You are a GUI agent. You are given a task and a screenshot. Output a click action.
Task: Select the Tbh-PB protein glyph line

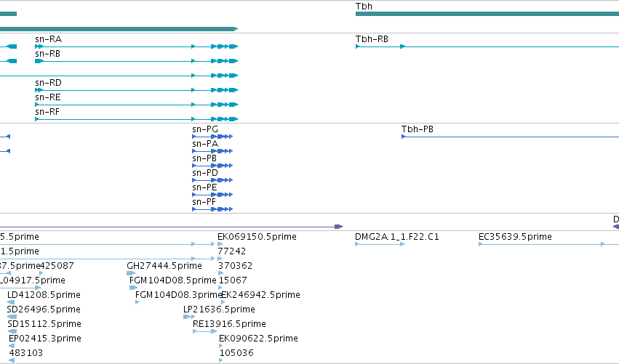pyautogui.click(x=510, y=137)
